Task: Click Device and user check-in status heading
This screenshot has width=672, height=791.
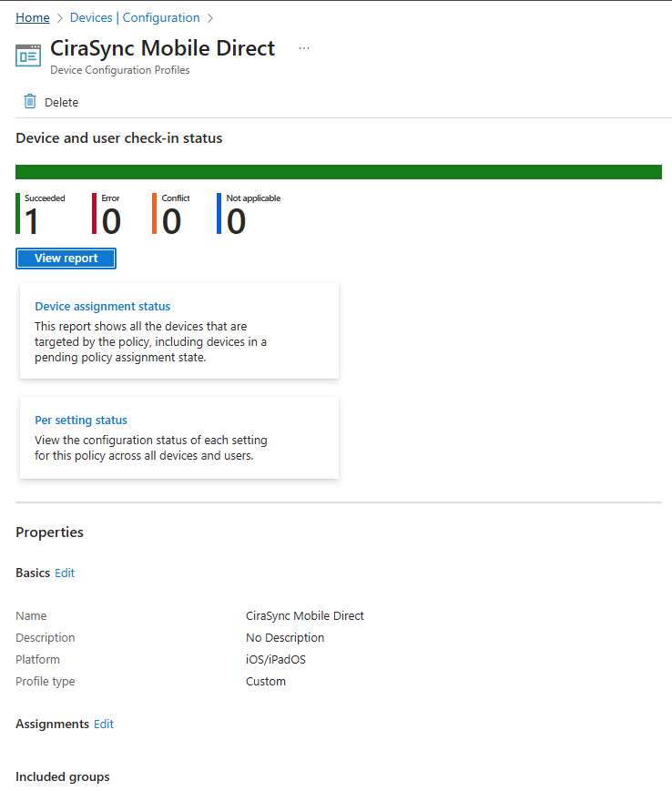Action: (x=119, y=138)
